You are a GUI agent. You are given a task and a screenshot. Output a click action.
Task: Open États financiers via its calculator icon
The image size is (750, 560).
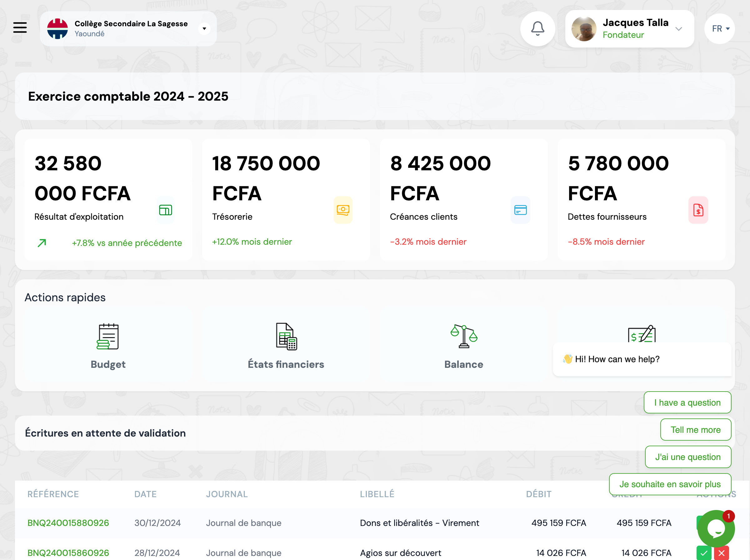tap(286, 337)
